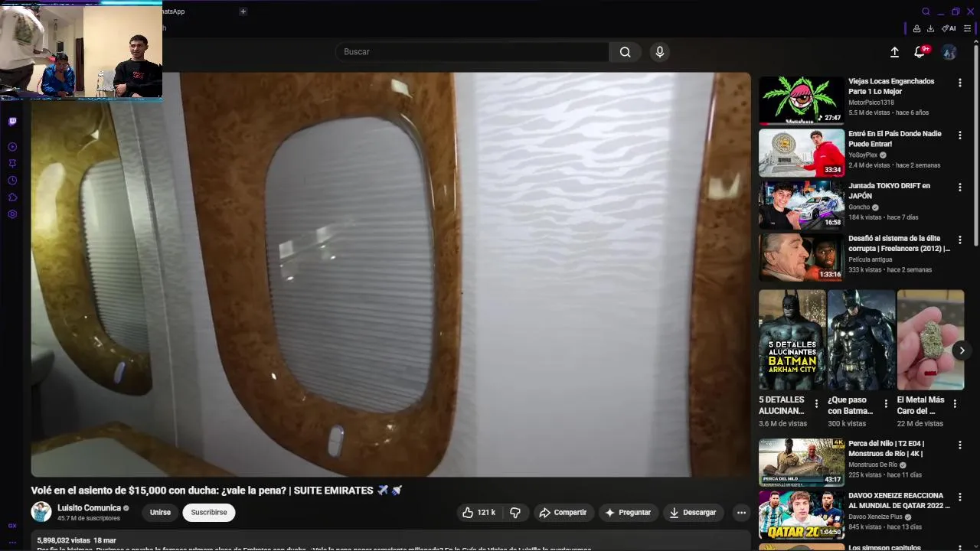Viewport: 980px width, 551px height.
Task: Open browser downloads icon in toolbar
Action: tap(930, 28)
